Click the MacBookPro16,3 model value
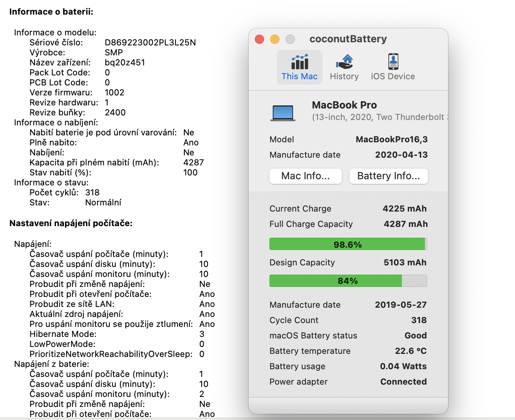515x420 pixels. point(391,139)
